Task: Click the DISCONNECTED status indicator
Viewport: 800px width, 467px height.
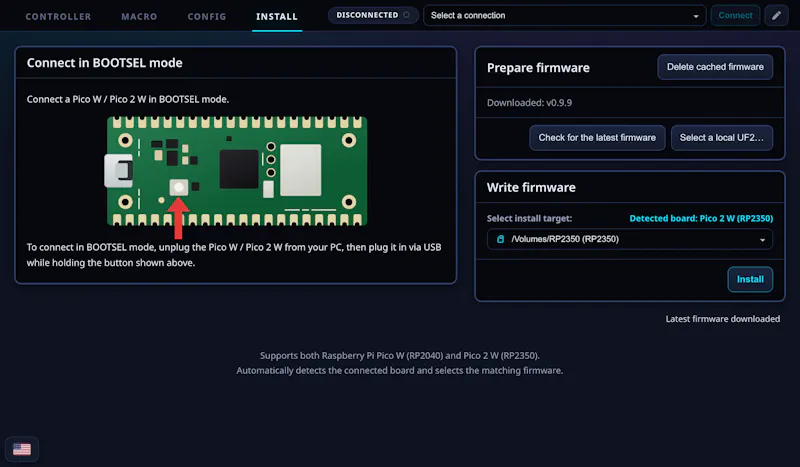Action: click(373, 15)
